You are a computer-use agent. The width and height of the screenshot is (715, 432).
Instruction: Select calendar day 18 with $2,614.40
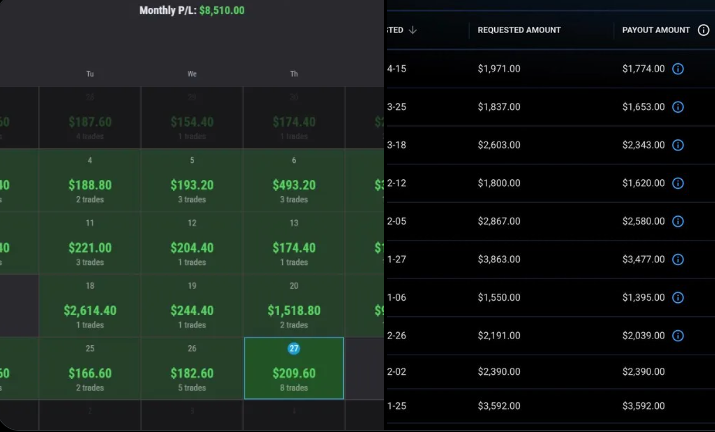tap(90, 306)
